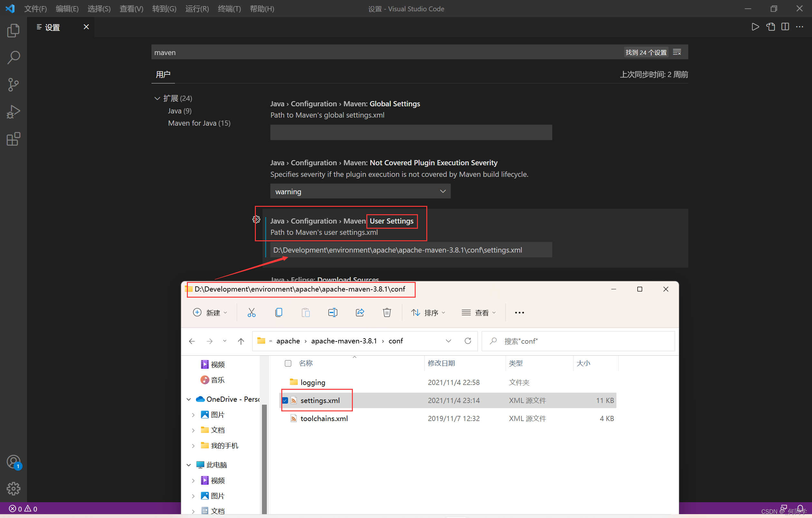Image resolution: width=812 pixels, height=518 pixels.
Task: Click the 新建 button in file explorer
Action: (x=210, y=312)
